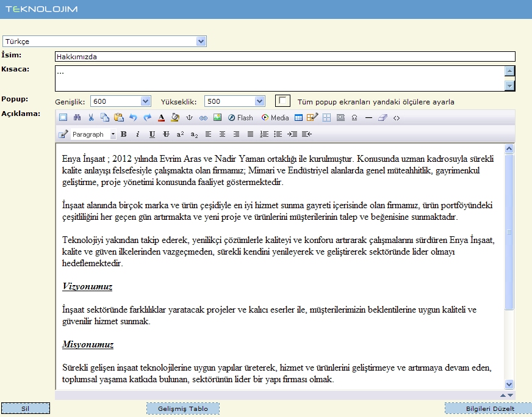The width and height of the screenshot is (532, 417).
Task: Insert hyperlink chain icon
Action: click(x=203, y=117)
